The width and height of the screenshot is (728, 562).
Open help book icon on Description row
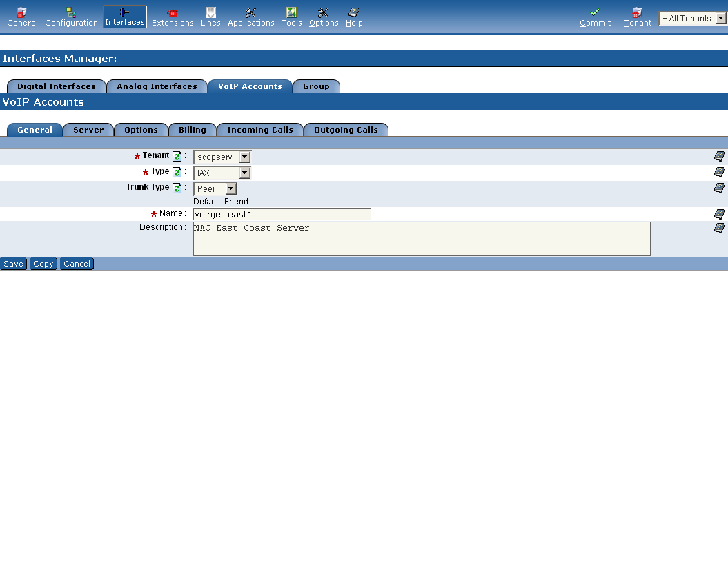point(719,228)
